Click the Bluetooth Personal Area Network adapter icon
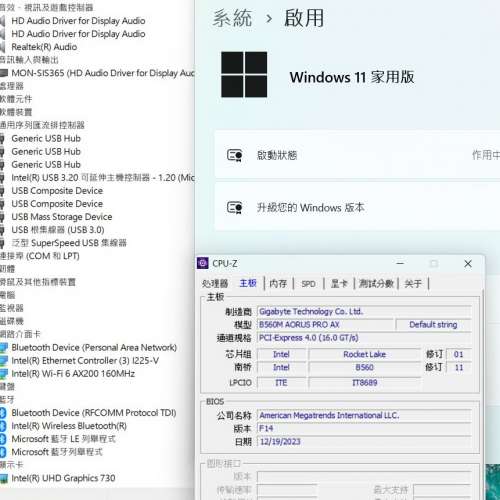Screen dimensions: 500x500 coord(4,348)
